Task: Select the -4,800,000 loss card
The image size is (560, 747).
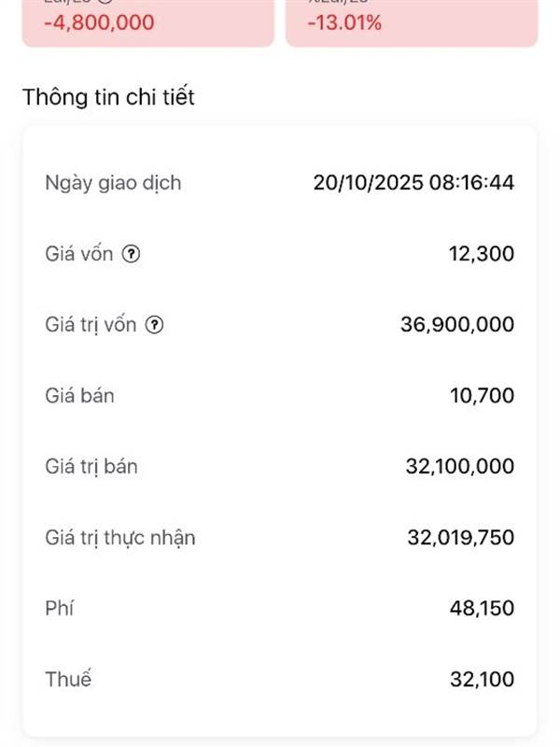Action: pyautogui.click(x=148, y=23)
